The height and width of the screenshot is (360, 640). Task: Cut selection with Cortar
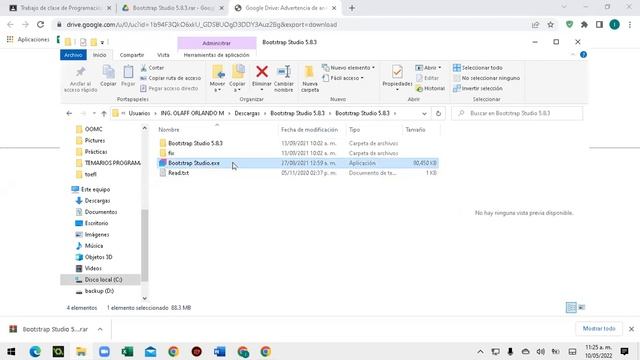(152, 68)
